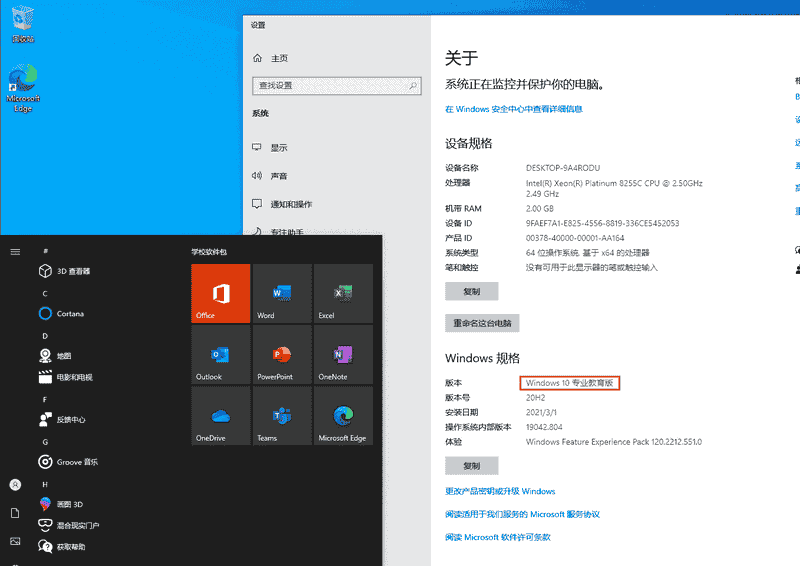Click 复制 button under device specs
Screen dimensions: 800x566
(471, 291)
